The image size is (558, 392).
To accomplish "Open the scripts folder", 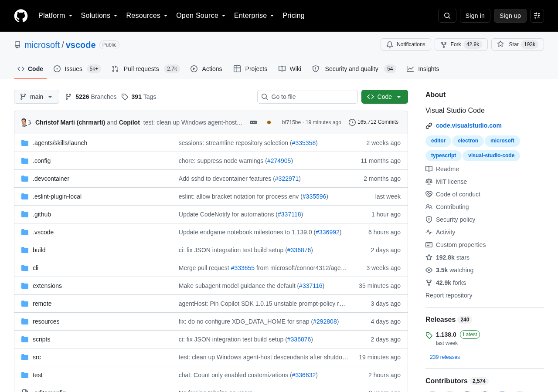I will [41, 339].
